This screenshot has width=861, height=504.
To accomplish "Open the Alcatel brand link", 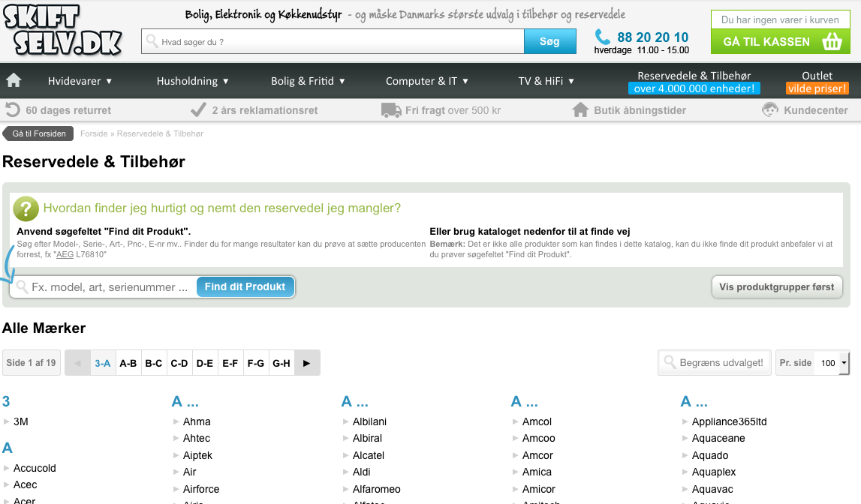I will 368,455.
